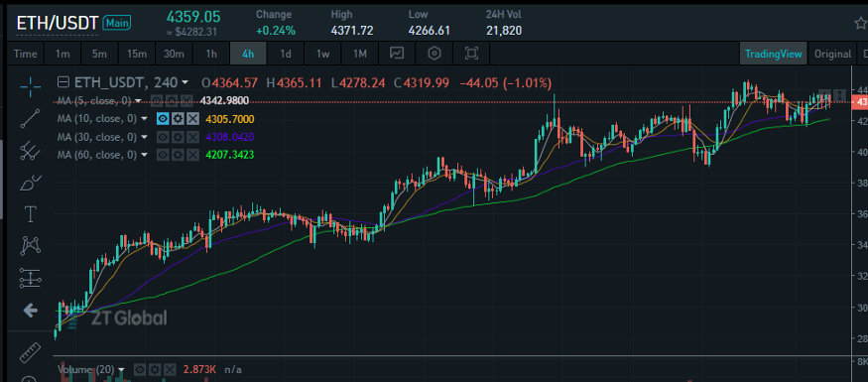The width and height of the screenshot is (868, 382).
Task: Switch to Time line chart
Action: click(26, 54)
